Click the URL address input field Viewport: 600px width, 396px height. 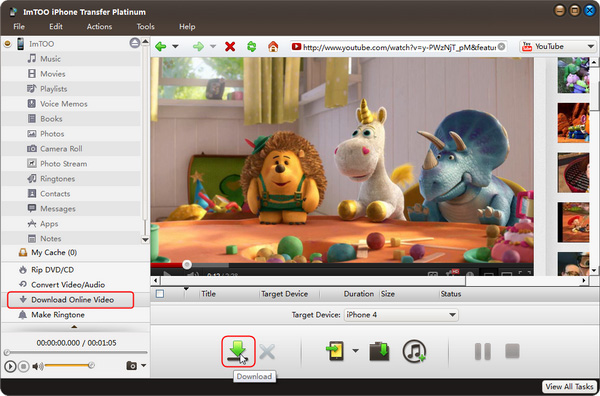[x=398, y=47]
